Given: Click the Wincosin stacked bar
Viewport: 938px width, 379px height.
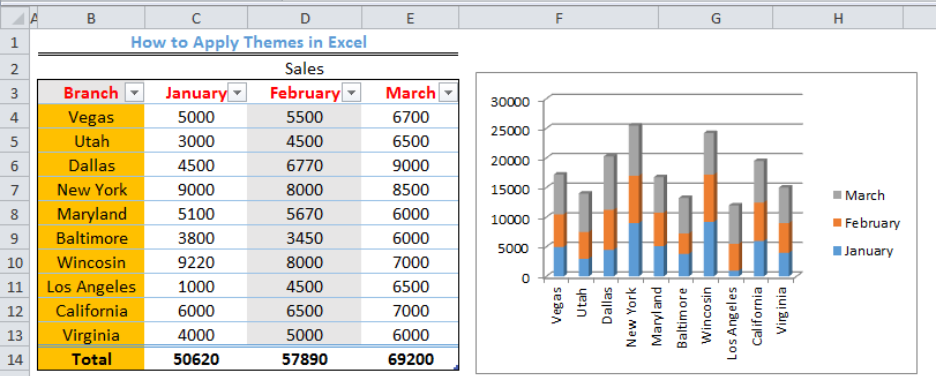Looking at the screenshot, I should (x=710, y=204).
